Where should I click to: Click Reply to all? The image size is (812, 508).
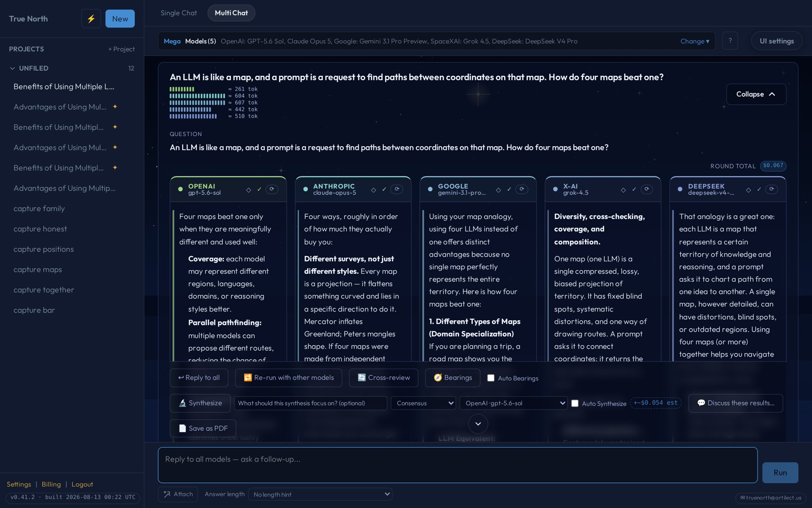click(x=199, y=378)
